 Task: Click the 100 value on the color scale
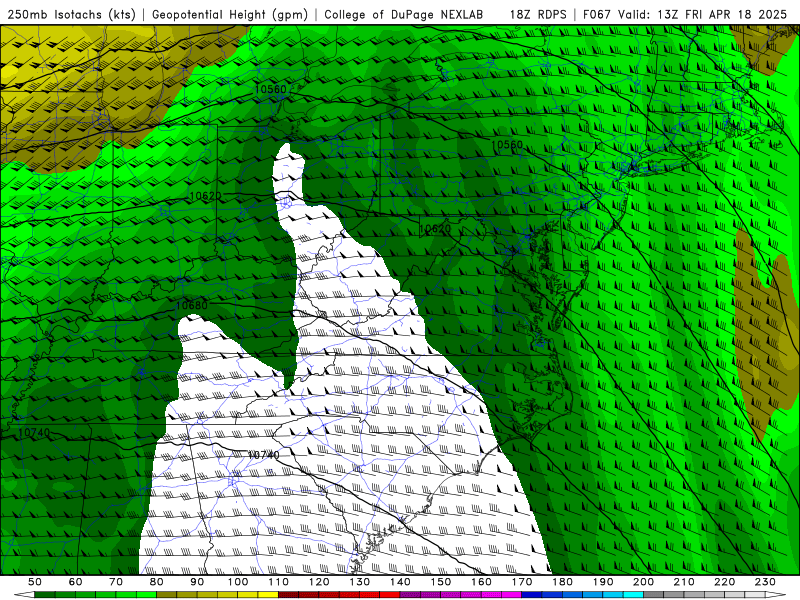pos(238,582)
